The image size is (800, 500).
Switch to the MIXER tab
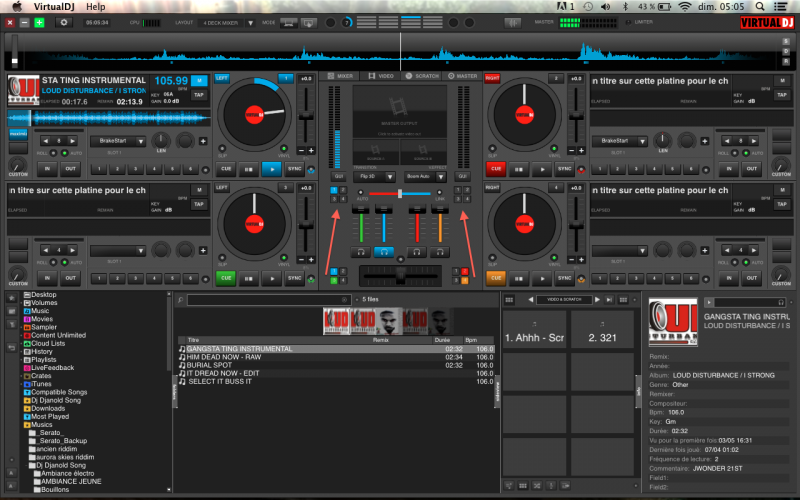[x=340, y=76]
